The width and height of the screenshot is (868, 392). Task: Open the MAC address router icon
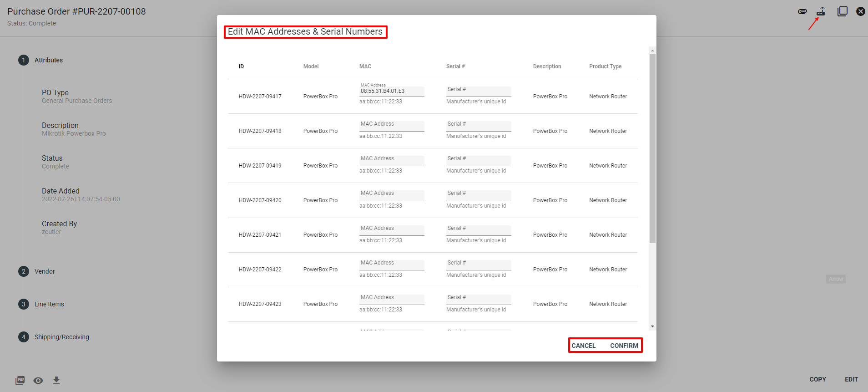[821, 11]
